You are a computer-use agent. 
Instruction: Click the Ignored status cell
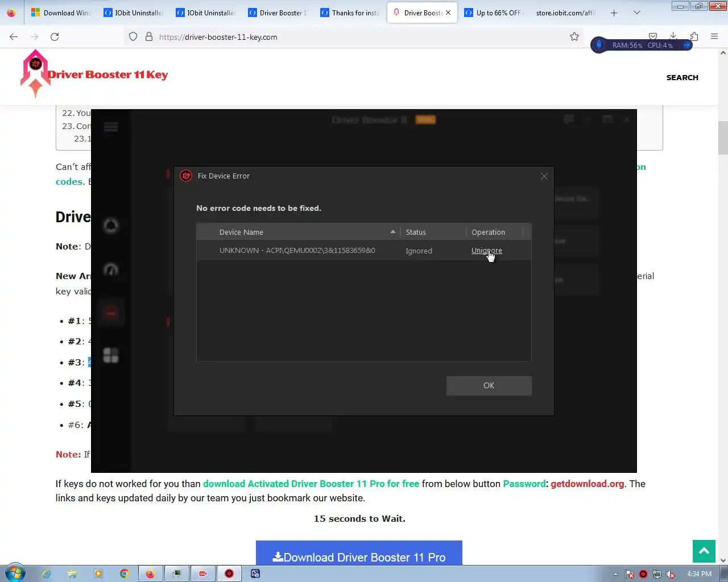tap(419, 251)
